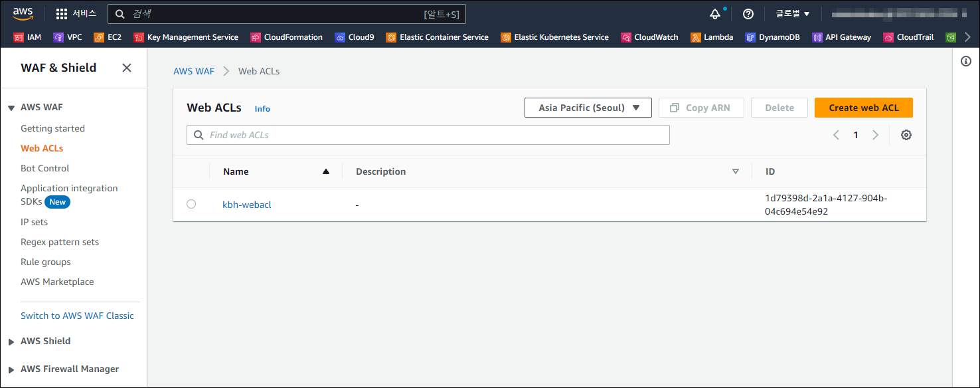Click the Copy ARN button
This screenshot has width=980, height=388.
pyautogui.click(x=701, y=108)
